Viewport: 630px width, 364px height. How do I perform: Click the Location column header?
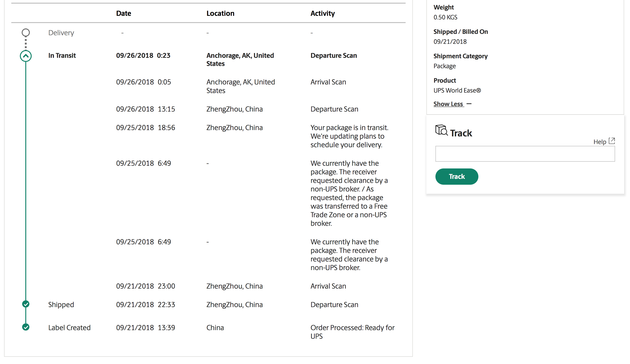[x=220, y=13]
